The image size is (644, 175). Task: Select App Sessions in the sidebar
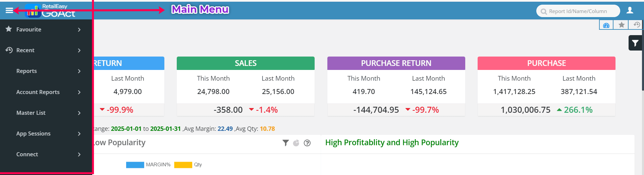coord(33,134)
